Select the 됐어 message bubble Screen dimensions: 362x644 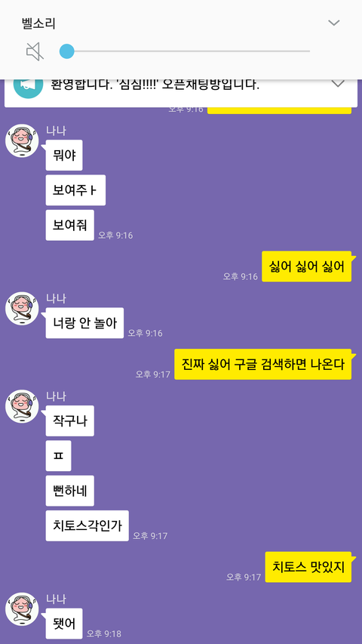click(x=64, y=624)
